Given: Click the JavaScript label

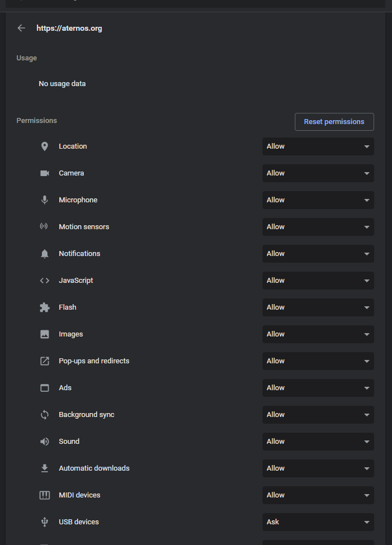Looking at the screenshot, I should tap(76, 281).
